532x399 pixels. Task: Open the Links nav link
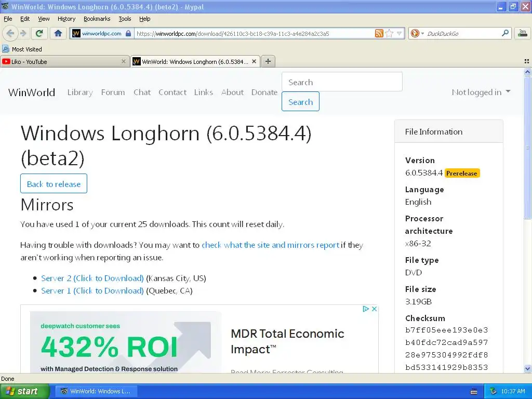tap(204, 92)
